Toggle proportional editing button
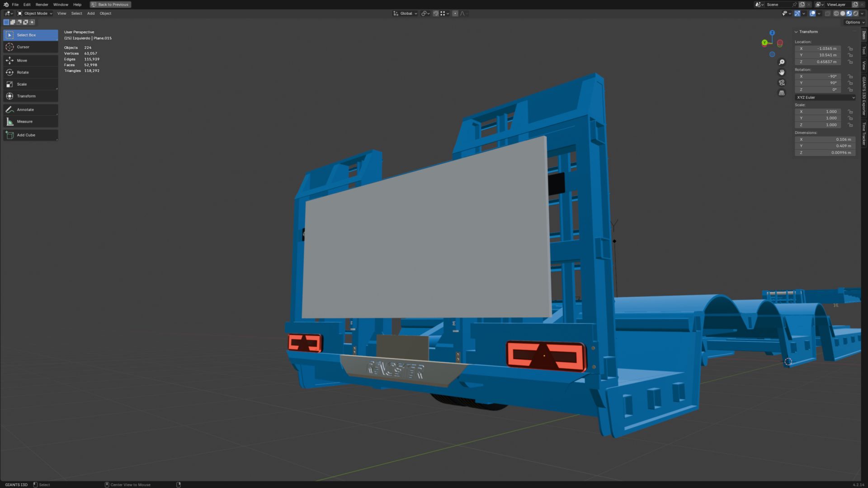Viewport: 868px width, 488px height. (x=455, y=14)
